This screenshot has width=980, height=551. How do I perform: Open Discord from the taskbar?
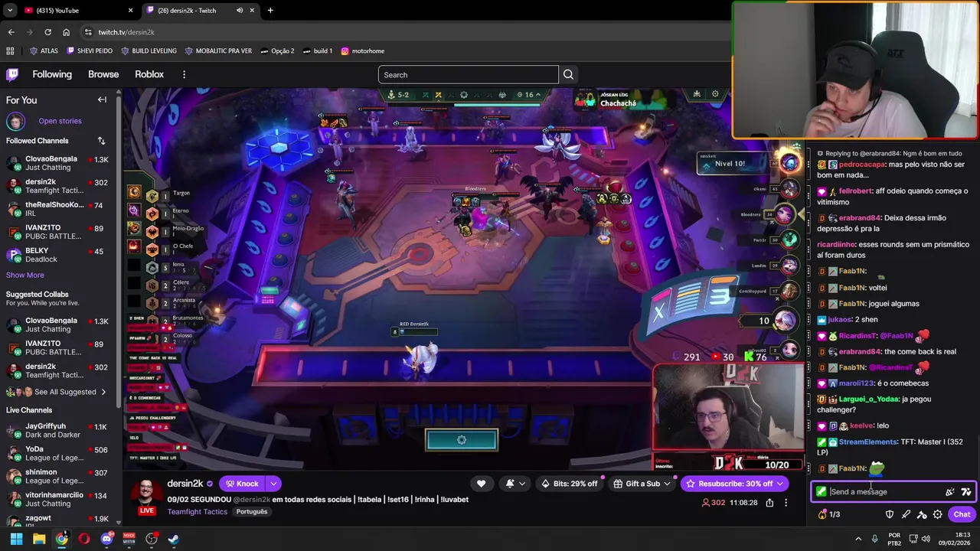[x=106, y=539]
